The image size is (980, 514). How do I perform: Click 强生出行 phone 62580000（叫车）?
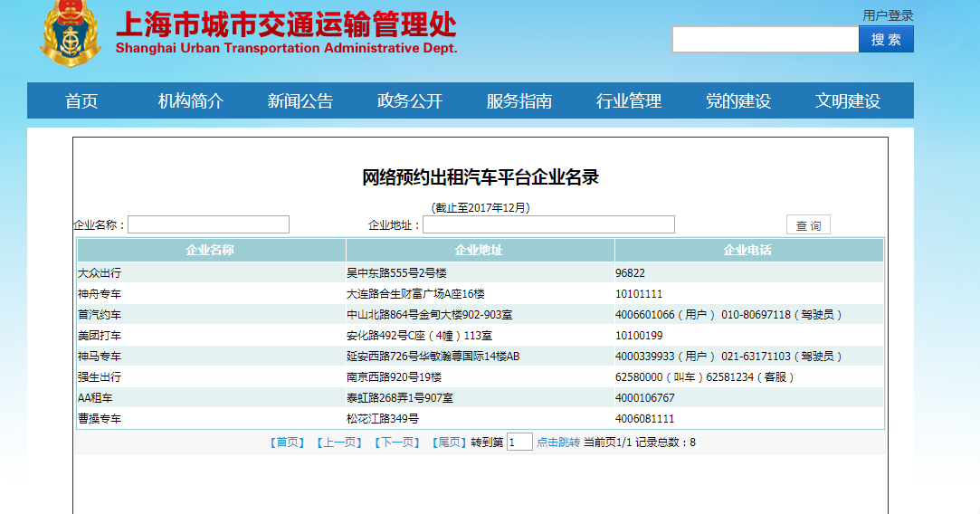coord(660,377)
